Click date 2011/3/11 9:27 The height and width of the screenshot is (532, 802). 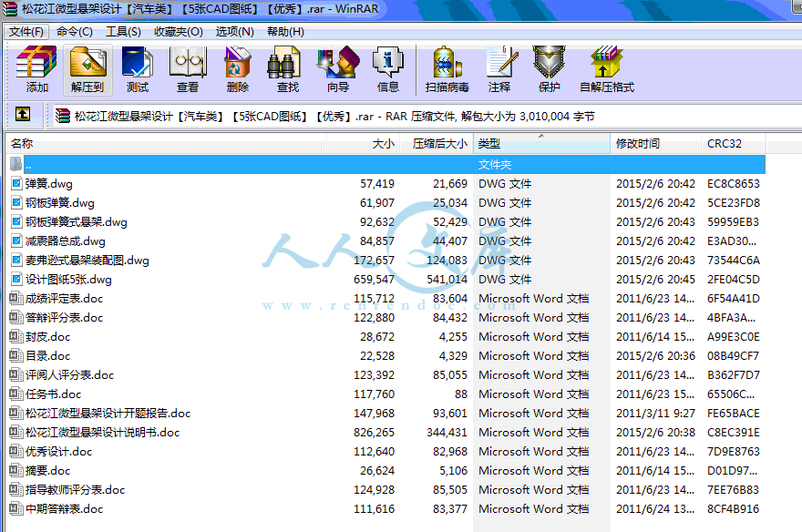[655, 413]
